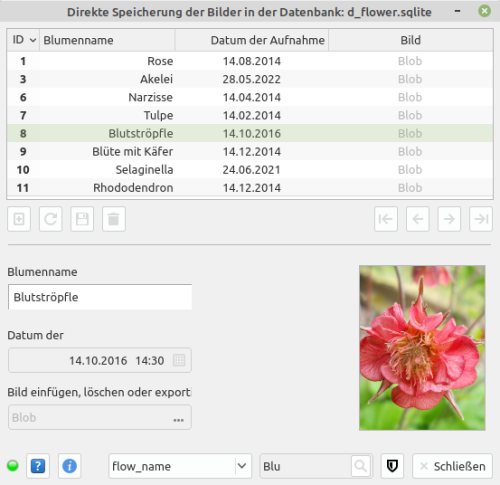
Task: Click the Blumenname text input field
Action: click(x=100, y=297)
